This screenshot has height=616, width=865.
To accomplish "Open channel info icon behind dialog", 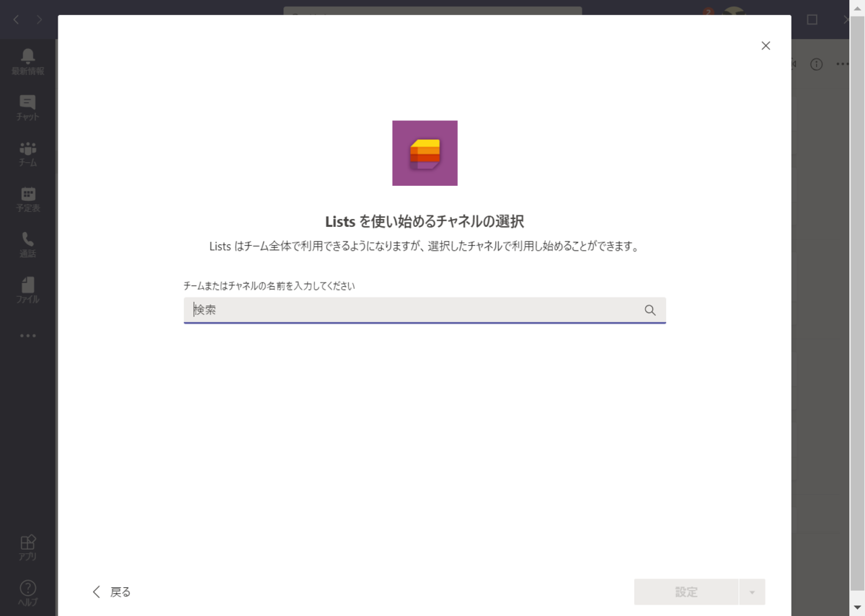I will point(816,64).
